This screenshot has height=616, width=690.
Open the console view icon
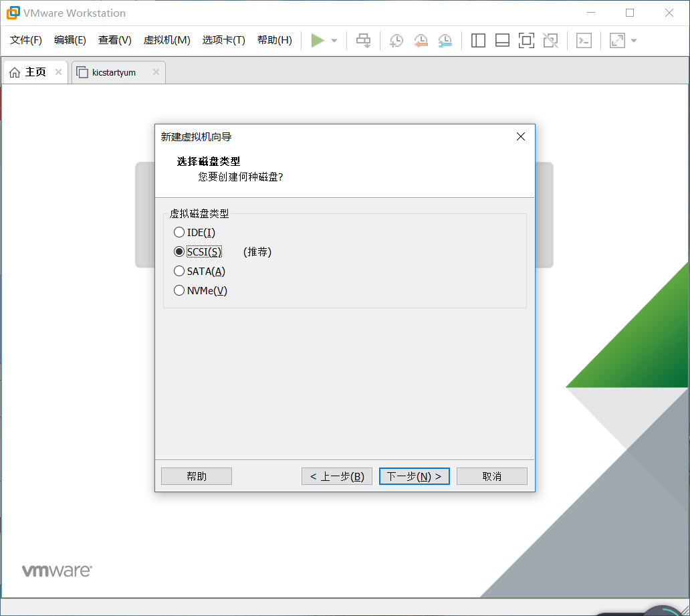[584, 41]
